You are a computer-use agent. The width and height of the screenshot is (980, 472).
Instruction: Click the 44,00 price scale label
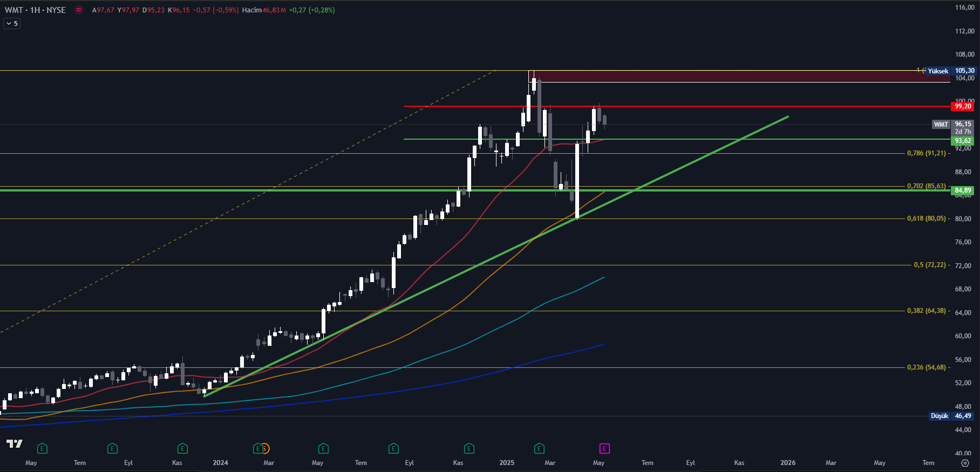[x=963, y=430]
